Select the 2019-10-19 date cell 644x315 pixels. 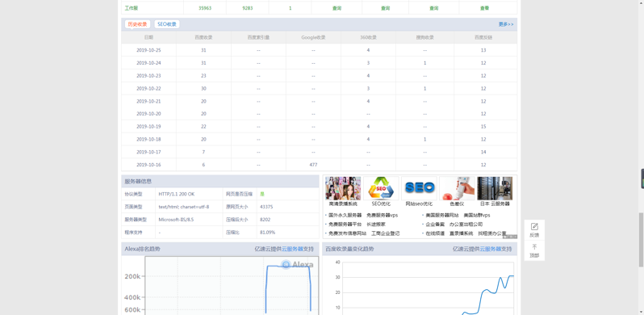click(148, 127)
